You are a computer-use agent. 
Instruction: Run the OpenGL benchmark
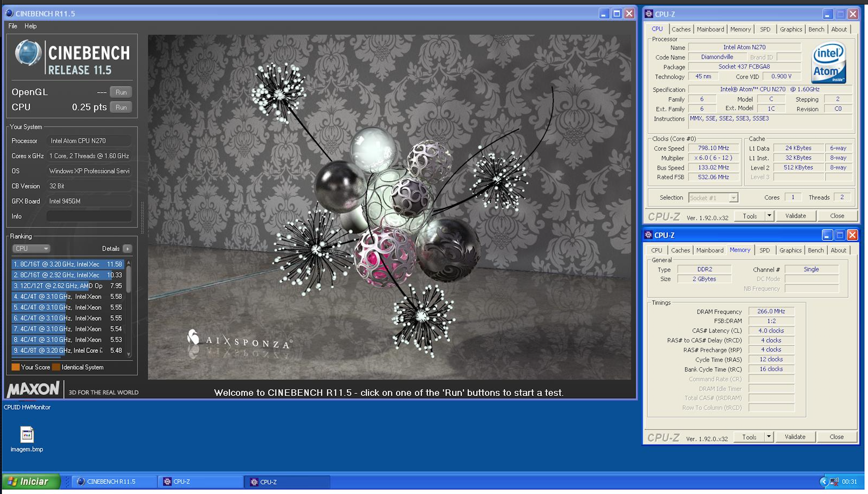point(121,92)
